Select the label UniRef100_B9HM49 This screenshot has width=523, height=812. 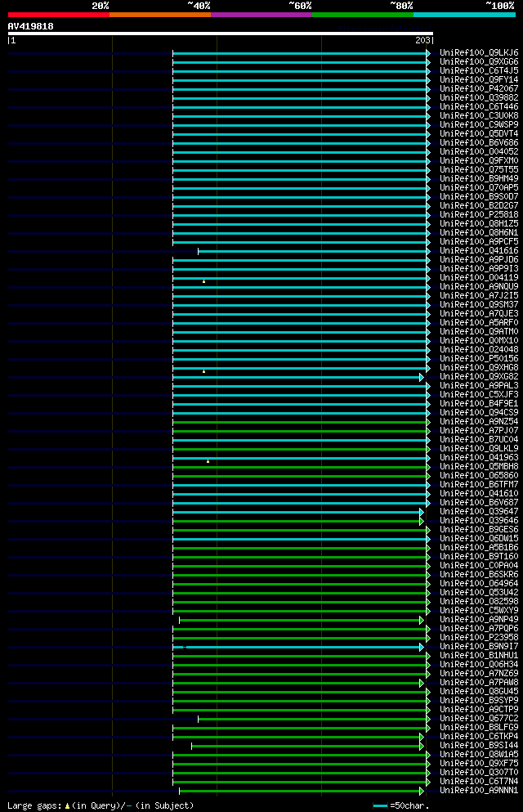[479, 178]
